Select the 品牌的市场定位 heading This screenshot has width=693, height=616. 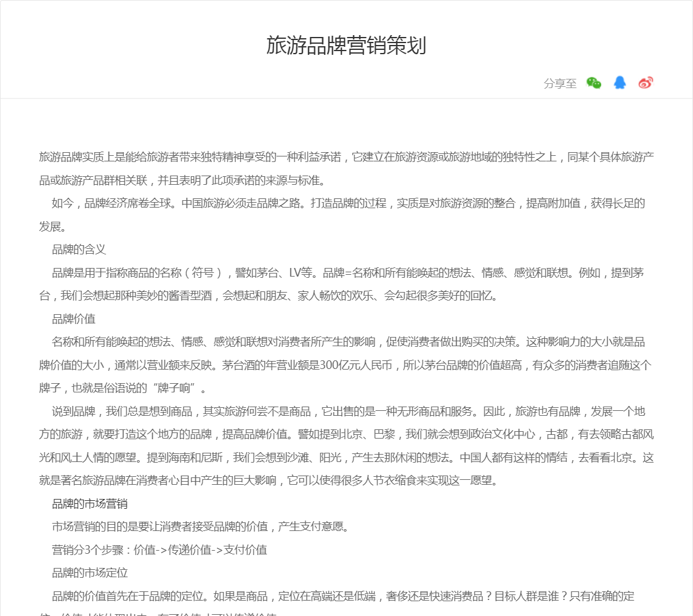click(89, 573)
